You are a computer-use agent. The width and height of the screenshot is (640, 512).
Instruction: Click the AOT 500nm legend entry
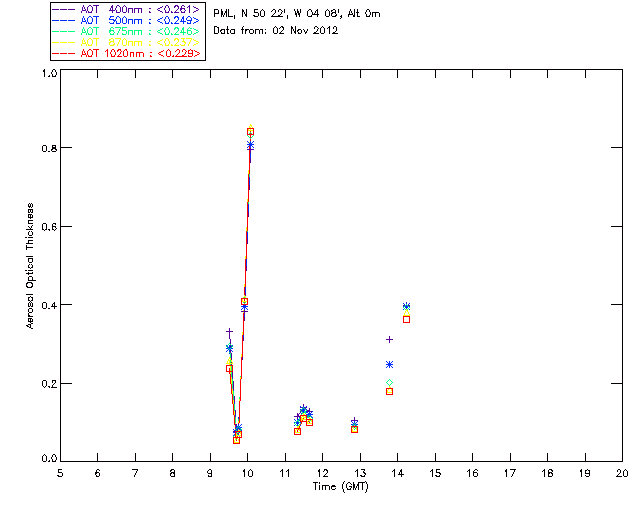(x=126, y=20)
